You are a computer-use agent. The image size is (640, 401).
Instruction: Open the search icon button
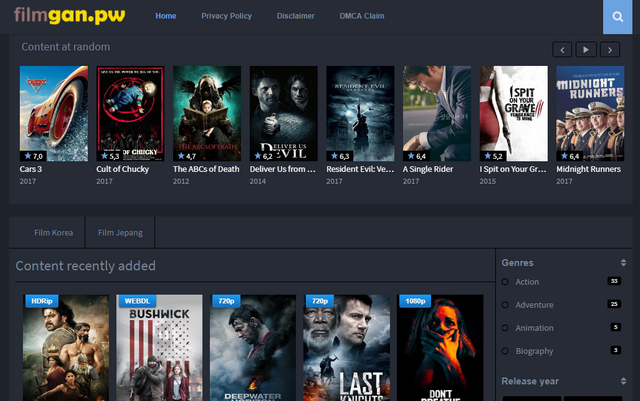[617, 17]
